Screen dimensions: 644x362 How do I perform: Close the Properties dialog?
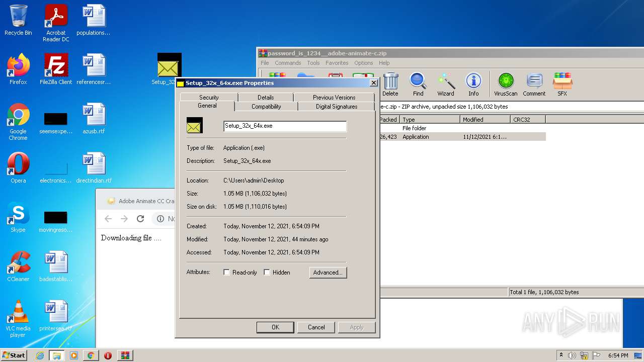373,83
